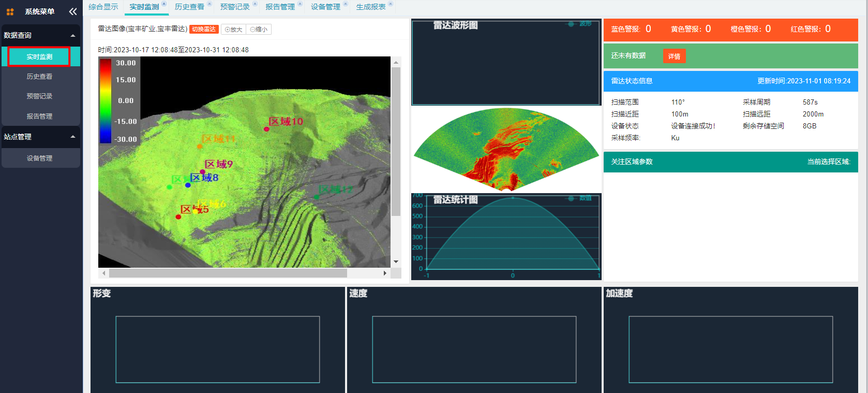
Task: Zoom in radar image with 放大
Action: tap(234, 30)
